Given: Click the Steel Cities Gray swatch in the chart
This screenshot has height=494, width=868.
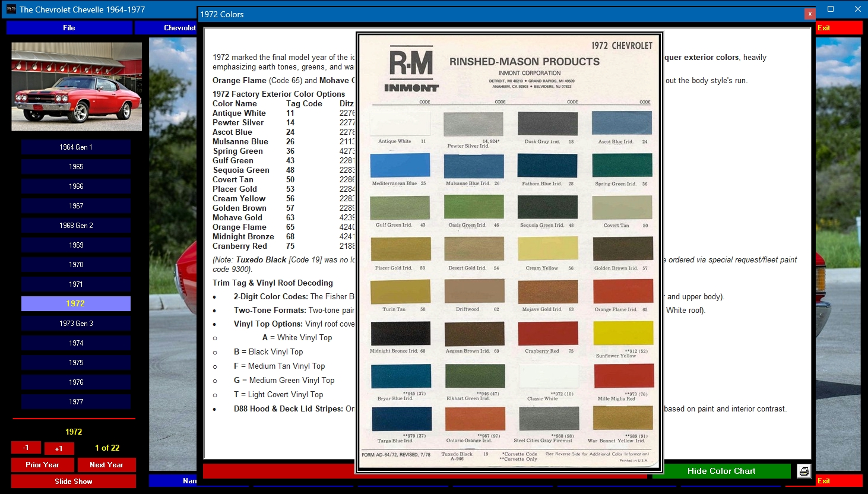Looking at the screenshot, I should click(x=549, y=419).
